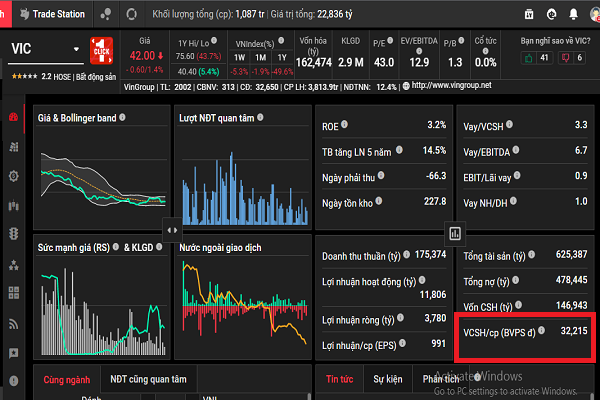Click the Doanh thu thuần value 175,374
The image size is (600, 400).
point(430,254)
